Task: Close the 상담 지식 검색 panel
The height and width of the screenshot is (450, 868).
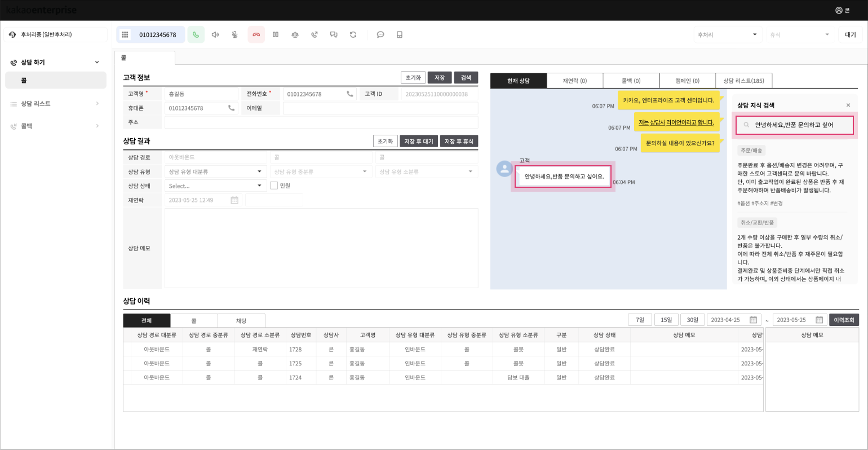Action: pyautogui.click(x=848, y=105)
